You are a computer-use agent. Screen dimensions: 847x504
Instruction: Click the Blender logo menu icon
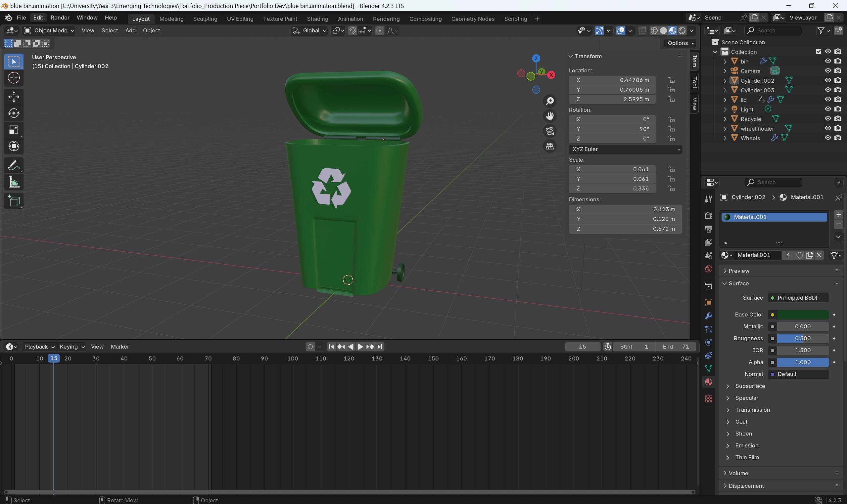[8, 18]
